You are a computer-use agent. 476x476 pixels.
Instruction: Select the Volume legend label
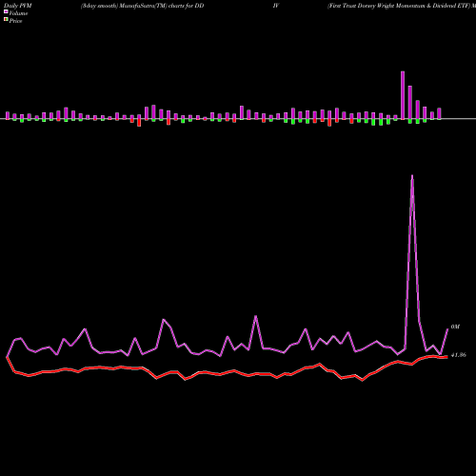coord(18,13)
